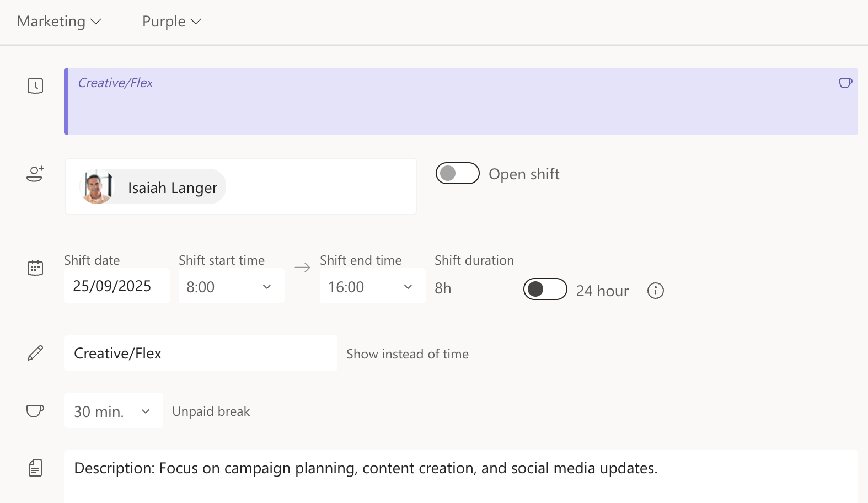The image size is (868, 503).
Task: Toggle the 24 hour switch
Action: tap(545, 289)
